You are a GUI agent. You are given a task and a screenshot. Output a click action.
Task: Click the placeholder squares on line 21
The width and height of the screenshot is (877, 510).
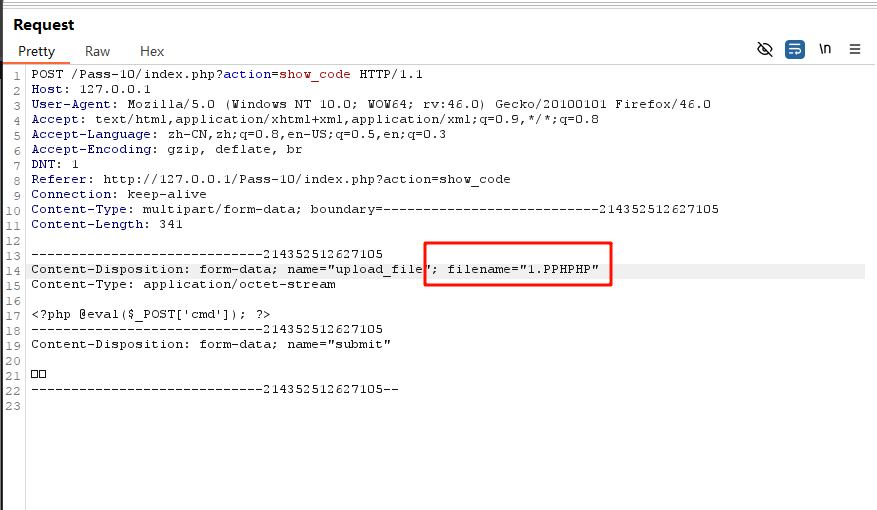(39, 374)
